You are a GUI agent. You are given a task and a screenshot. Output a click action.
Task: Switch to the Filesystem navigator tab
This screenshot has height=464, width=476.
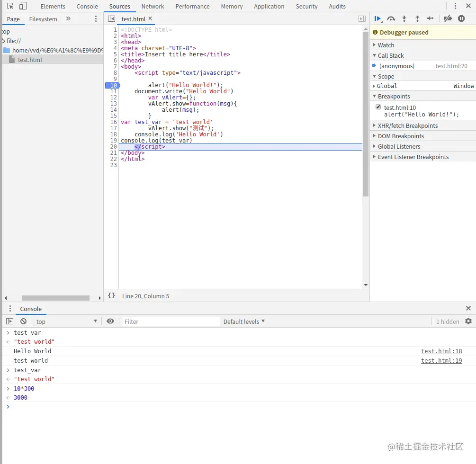43,19
